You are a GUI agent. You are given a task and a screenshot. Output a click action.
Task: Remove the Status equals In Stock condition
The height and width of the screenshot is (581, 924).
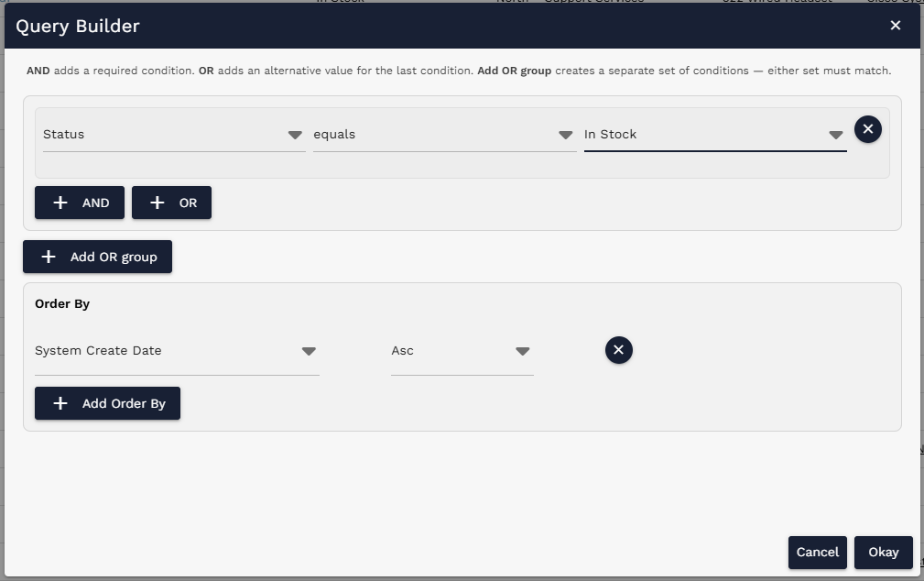click(x=868, y=129)
